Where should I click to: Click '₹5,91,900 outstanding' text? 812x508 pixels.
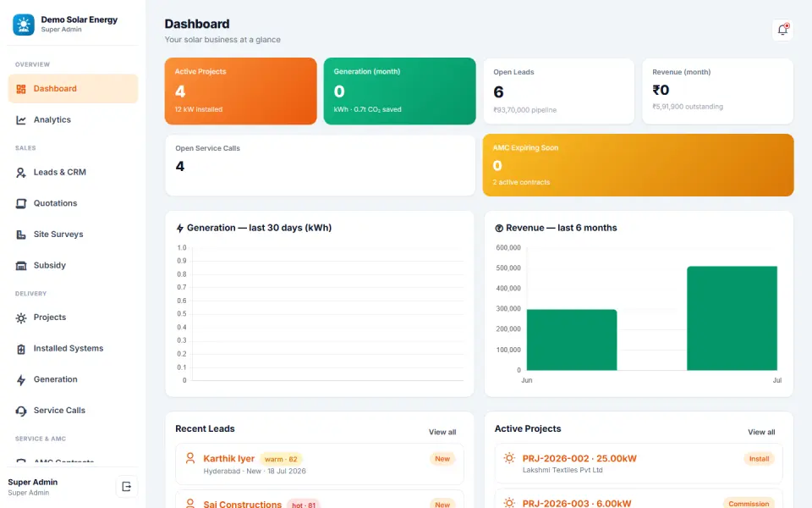[687, 107]
